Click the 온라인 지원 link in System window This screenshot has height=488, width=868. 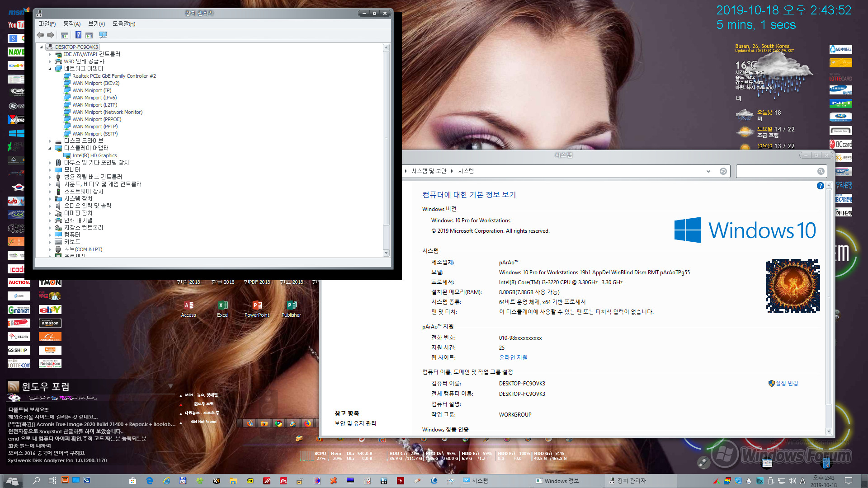click(x=513, y=357)
